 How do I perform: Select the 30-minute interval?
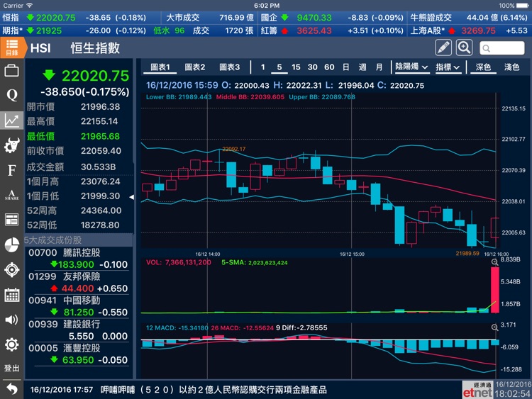click(313, 67)
